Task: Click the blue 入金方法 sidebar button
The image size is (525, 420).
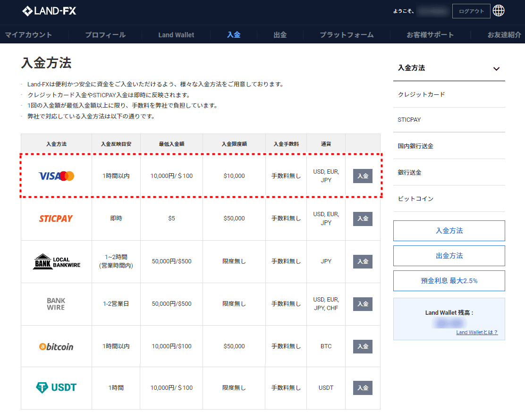Action: tap(449, 231)
